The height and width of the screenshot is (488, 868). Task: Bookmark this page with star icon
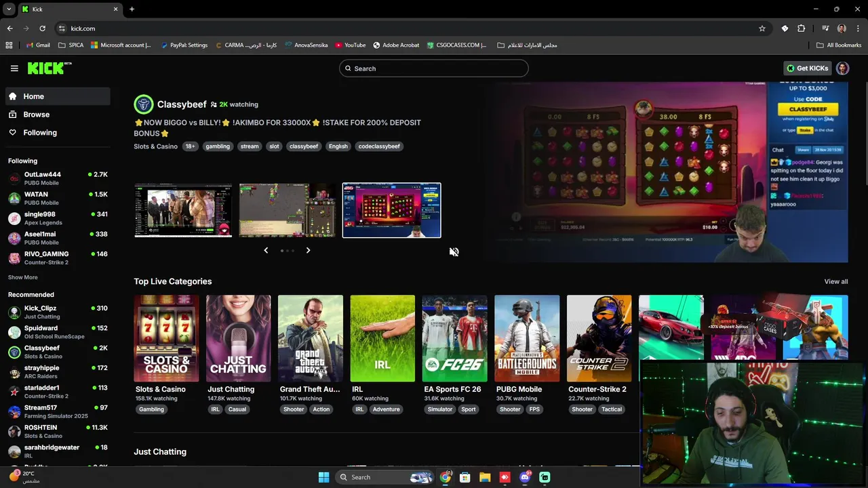coord(762,28)
